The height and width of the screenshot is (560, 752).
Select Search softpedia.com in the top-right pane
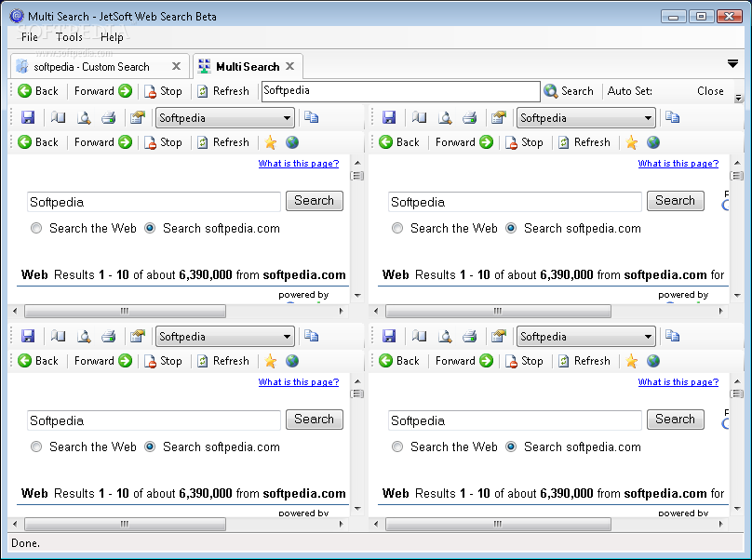click(511, 228)
